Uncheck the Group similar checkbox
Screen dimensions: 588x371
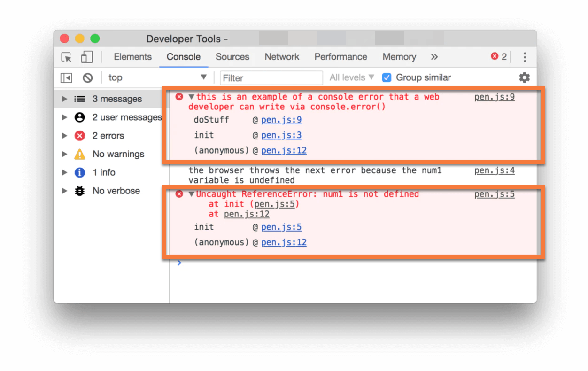coord(387,77)
